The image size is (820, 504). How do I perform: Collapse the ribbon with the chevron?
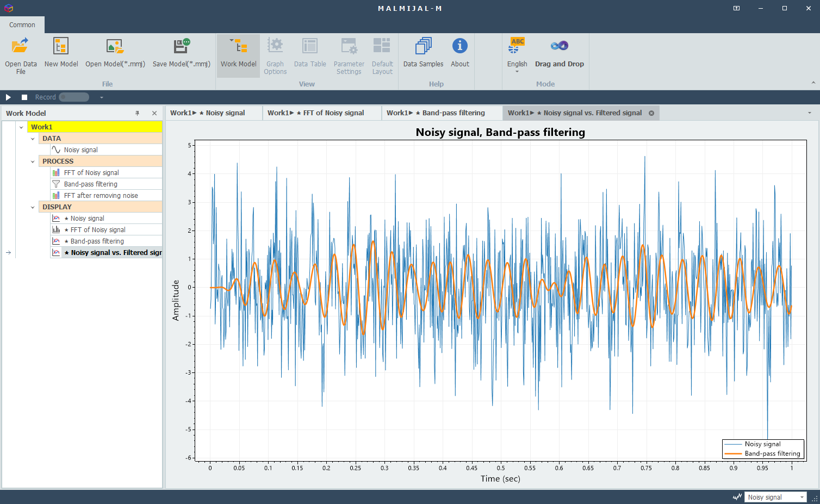coord(813,83)
